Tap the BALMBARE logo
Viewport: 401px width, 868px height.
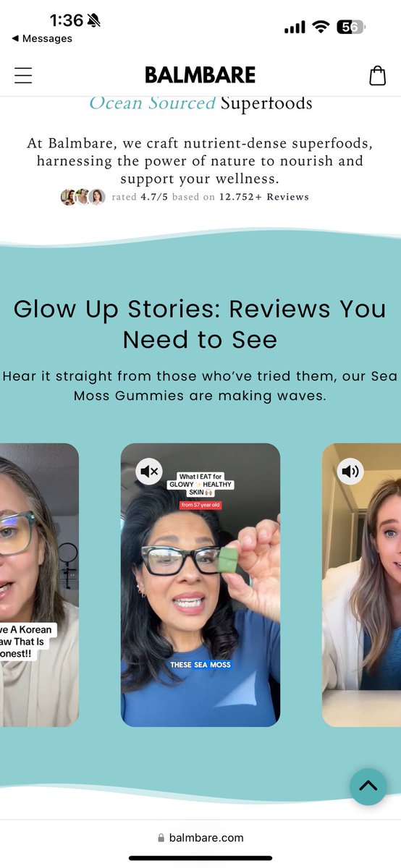[x=200, y=75]
